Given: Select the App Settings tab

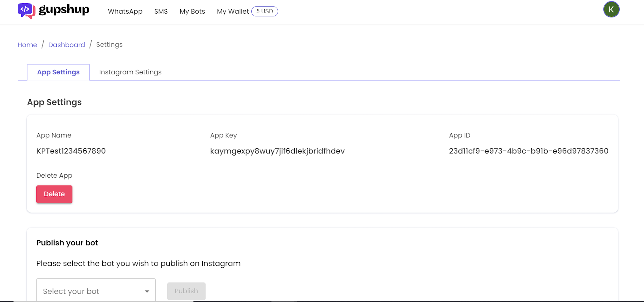Looking at the screenshot, I should 58,72.
